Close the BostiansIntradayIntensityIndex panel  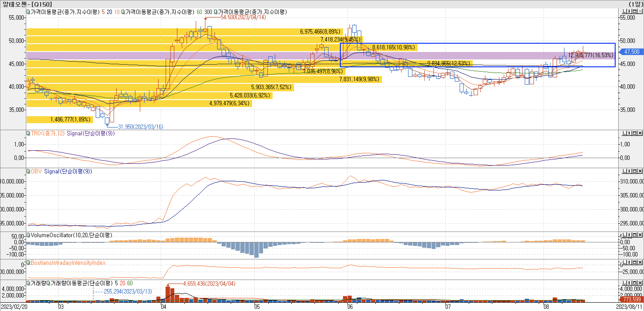tap(640, 262)
